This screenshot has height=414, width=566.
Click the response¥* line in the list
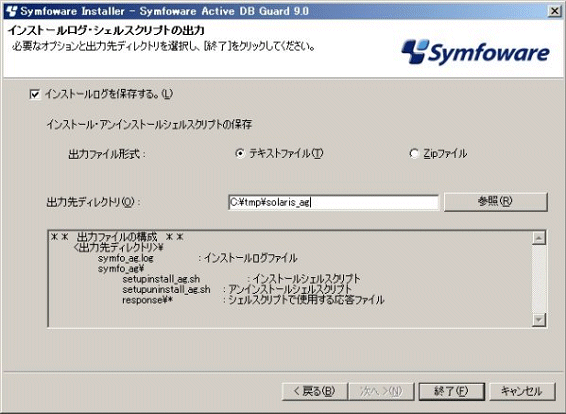[x=253, y=300]
